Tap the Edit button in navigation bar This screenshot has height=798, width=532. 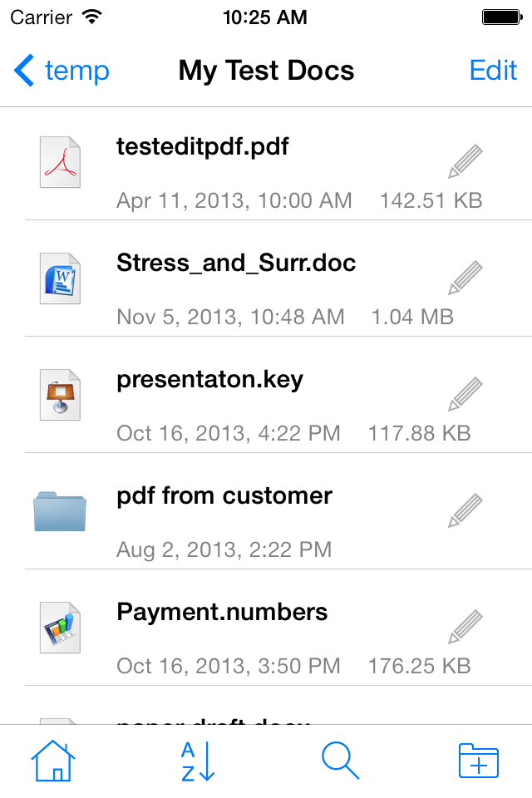[x=493, y=70]
